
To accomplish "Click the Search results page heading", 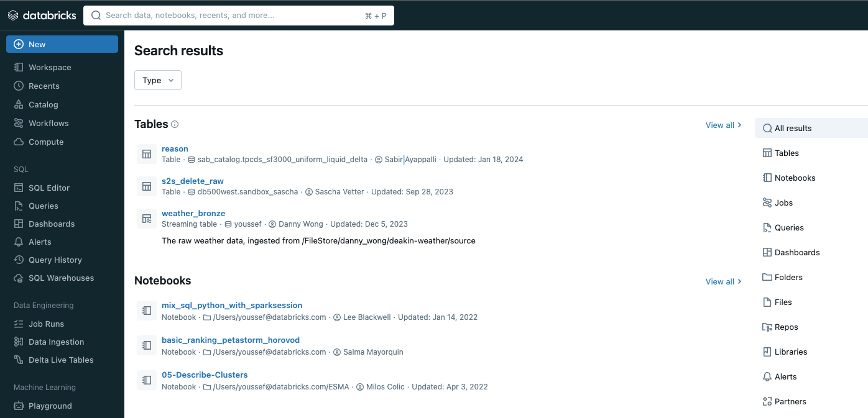I will (178, 51).
